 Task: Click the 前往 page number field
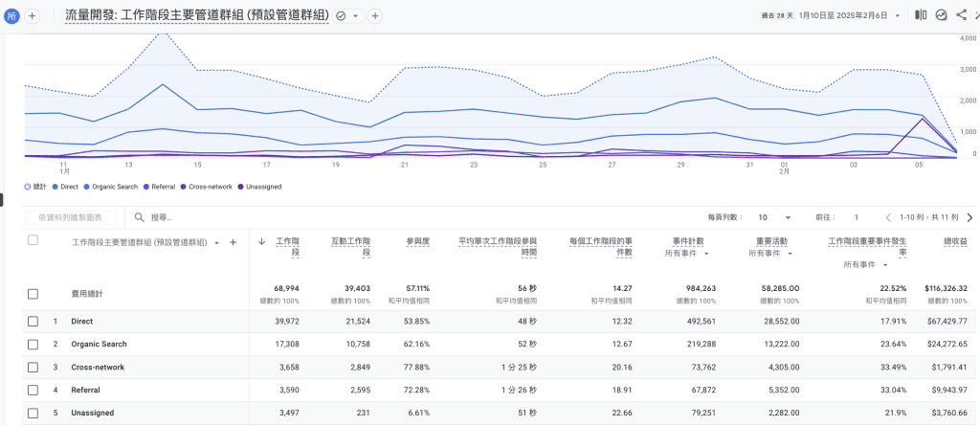tap(857, 217)
